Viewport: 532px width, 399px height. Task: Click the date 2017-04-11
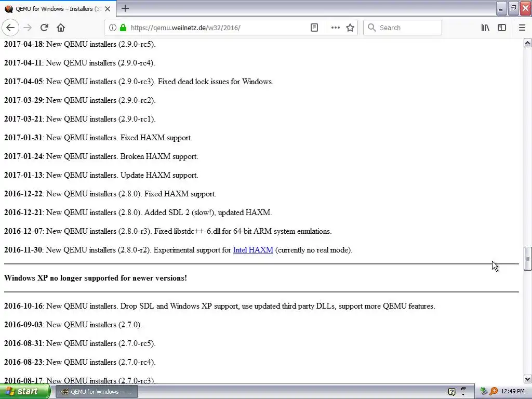coord(23,63)
